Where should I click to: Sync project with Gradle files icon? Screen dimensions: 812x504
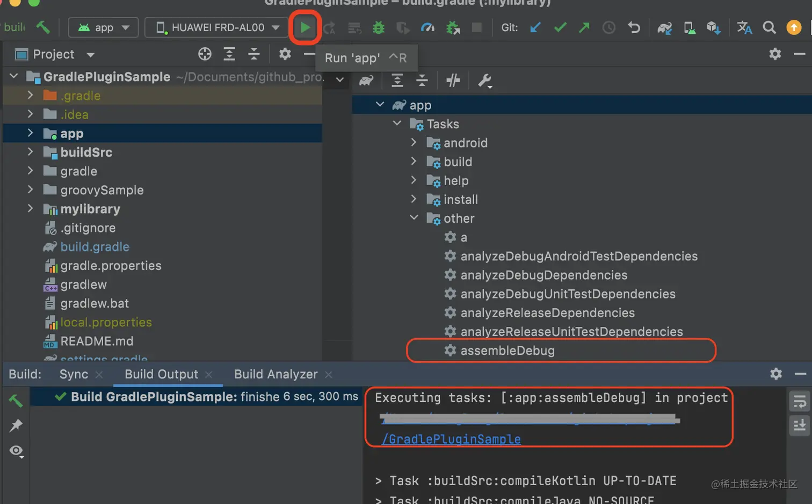tap(664, 27)
